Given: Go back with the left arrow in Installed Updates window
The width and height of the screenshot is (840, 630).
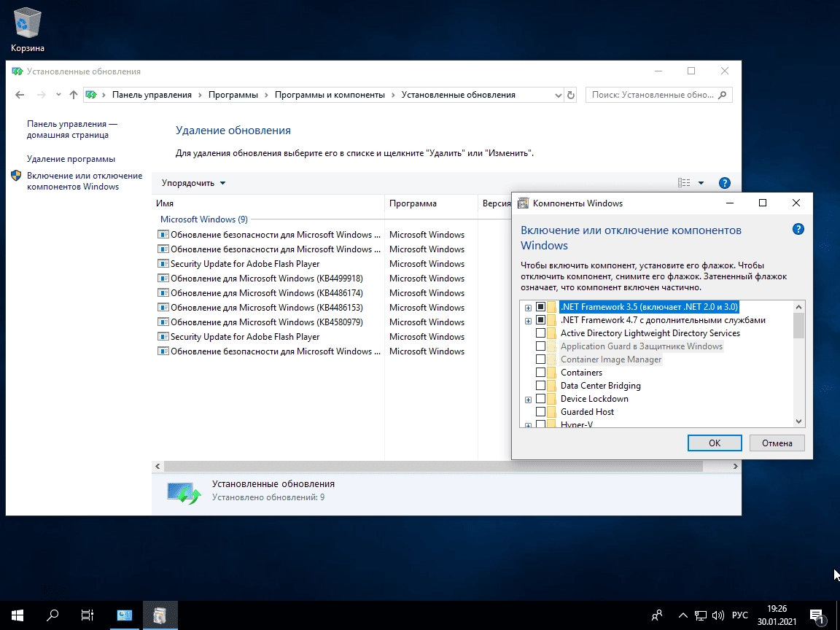Looking at the screenshot, I should coord(20,95).
